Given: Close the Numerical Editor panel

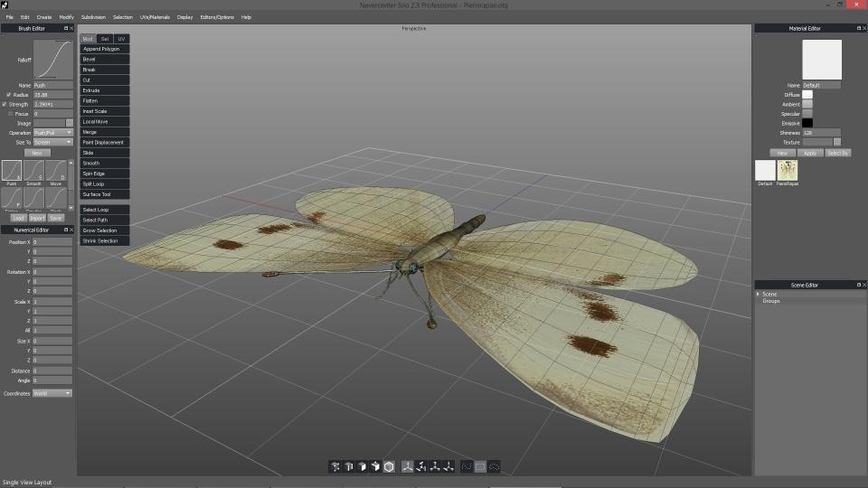Looking at the screenshot, I should point(71,230).
